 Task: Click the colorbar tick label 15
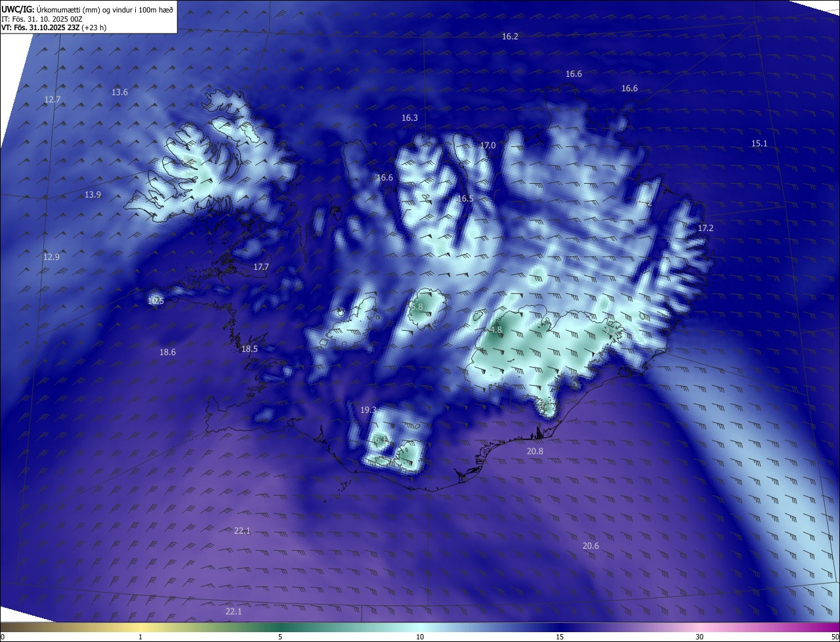point(560,637)
